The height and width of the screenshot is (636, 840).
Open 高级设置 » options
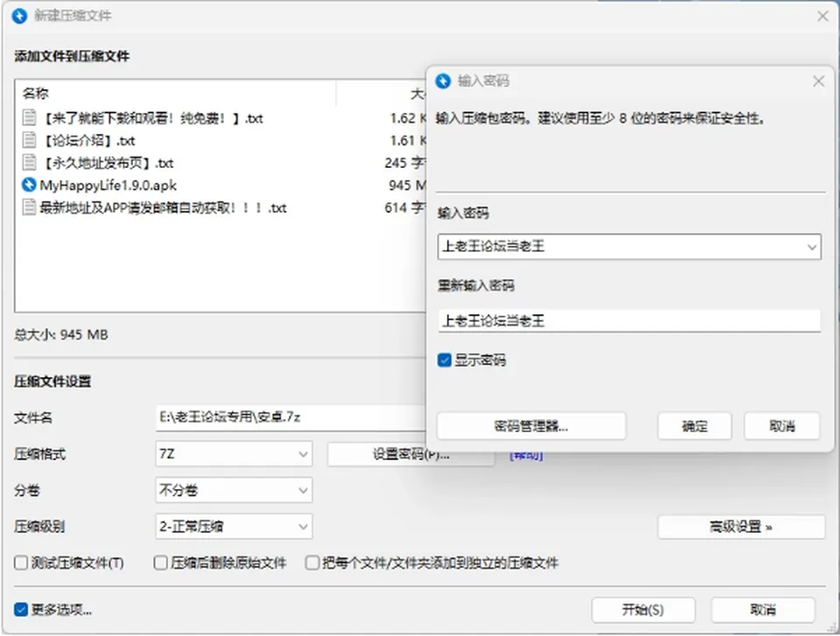point(741,527)
